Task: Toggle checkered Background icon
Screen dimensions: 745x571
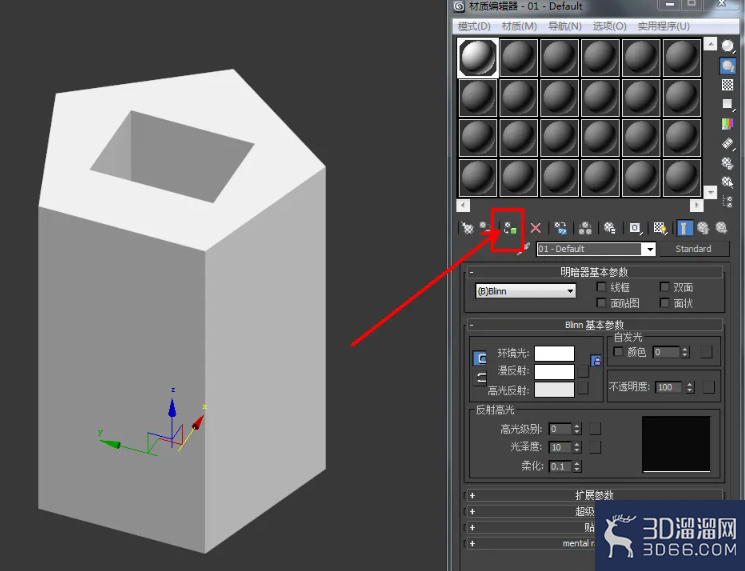Action: point(727,85)
